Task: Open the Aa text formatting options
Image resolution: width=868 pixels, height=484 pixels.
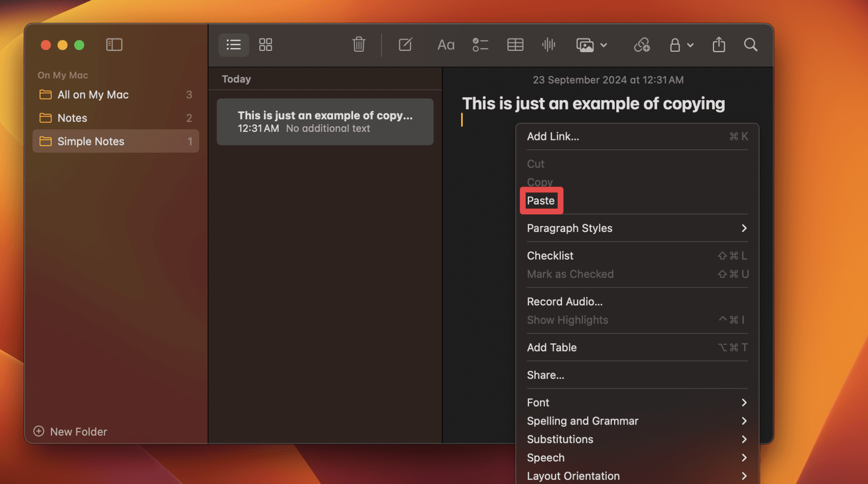Action: coord(445,45)
